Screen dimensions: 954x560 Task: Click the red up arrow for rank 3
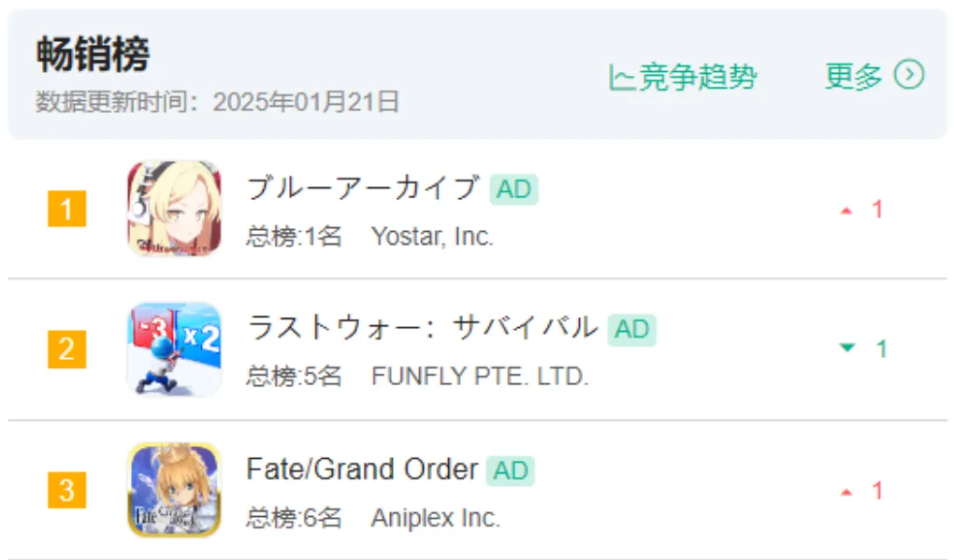coord(846,493)
